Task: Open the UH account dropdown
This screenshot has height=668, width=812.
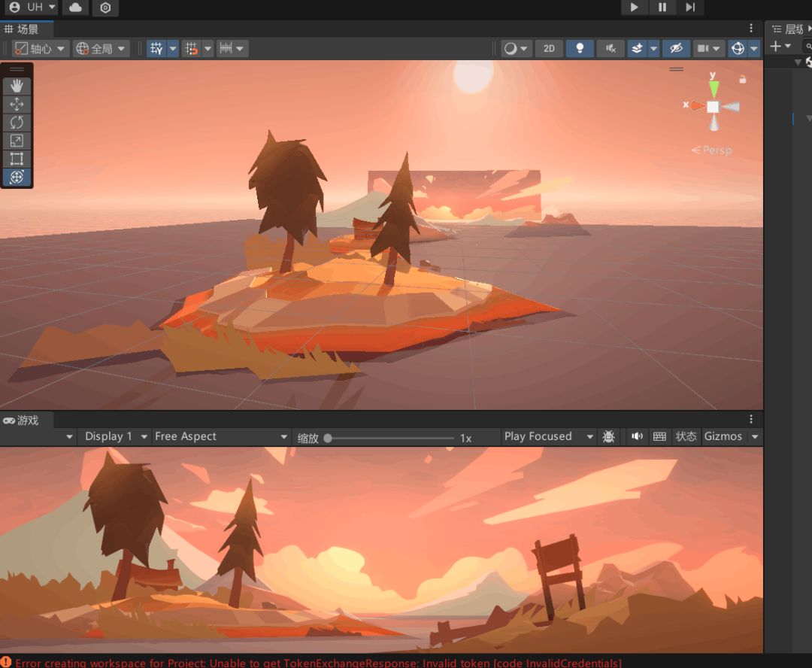Action: (32, 8)
